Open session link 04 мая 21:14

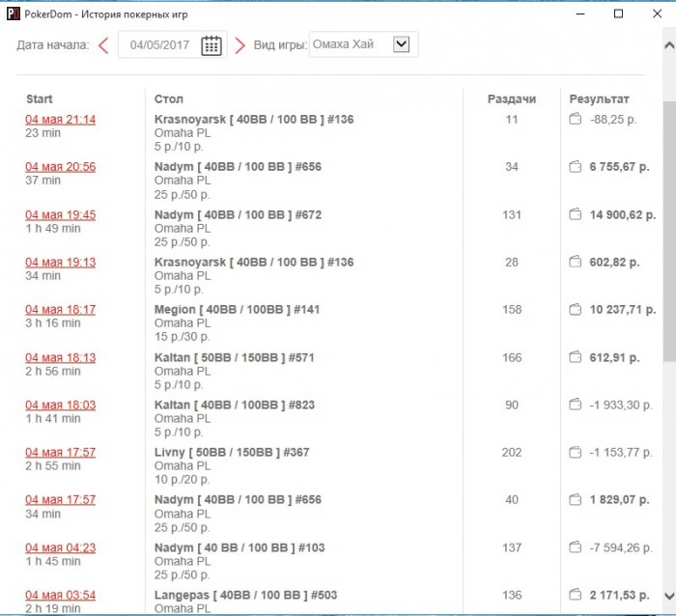coord(60,120)
